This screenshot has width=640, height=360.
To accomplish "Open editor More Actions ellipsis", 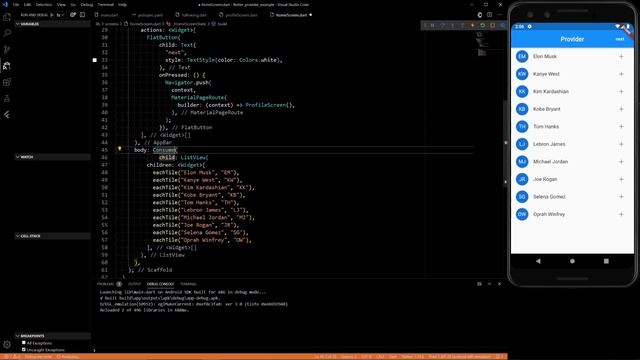I will click(x=500, y=15).
